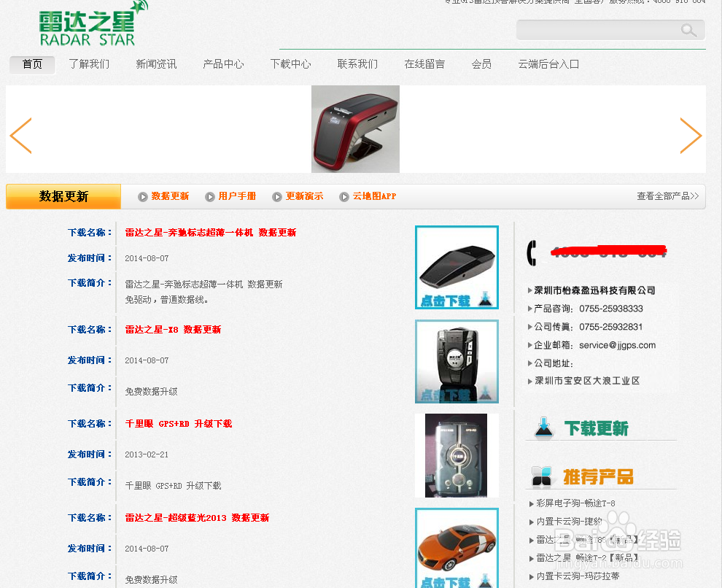This screenshot has height=588, width=722.
Task: Click the 下载更新 download arrow icon
Action: point(544,428)
